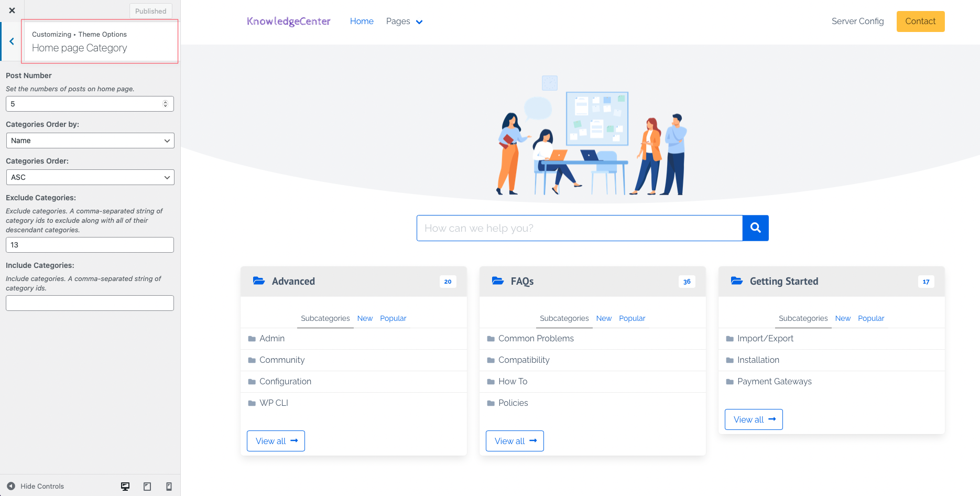Switch to New tab under Advanced

tap(365, 318)
